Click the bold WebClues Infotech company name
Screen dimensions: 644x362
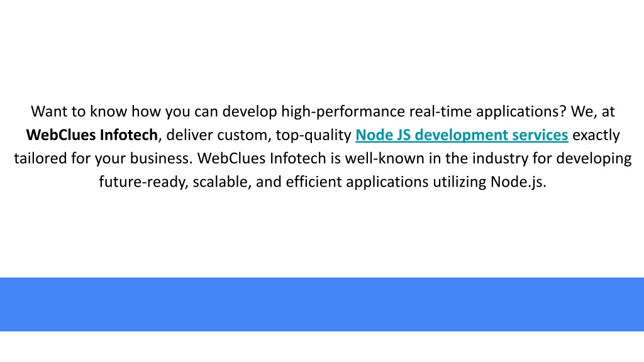pyautogui.click(x=92, y=135)
